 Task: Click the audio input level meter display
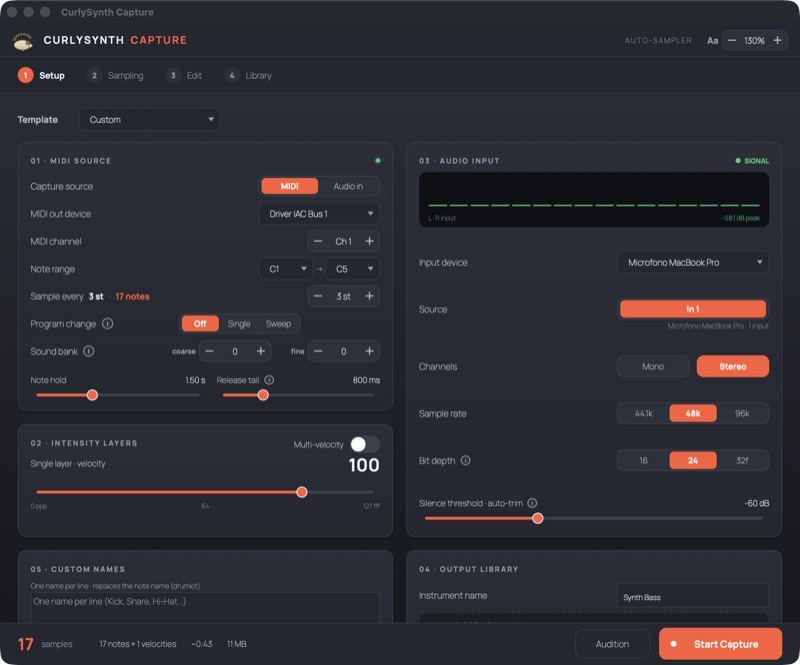pyautogui.click(x=594, y=200)
